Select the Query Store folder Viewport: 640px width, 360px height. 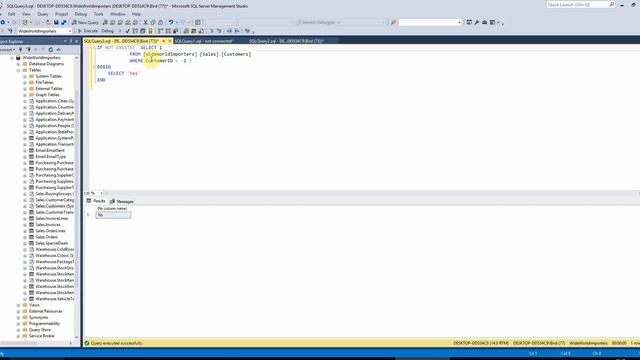(40, 330)
